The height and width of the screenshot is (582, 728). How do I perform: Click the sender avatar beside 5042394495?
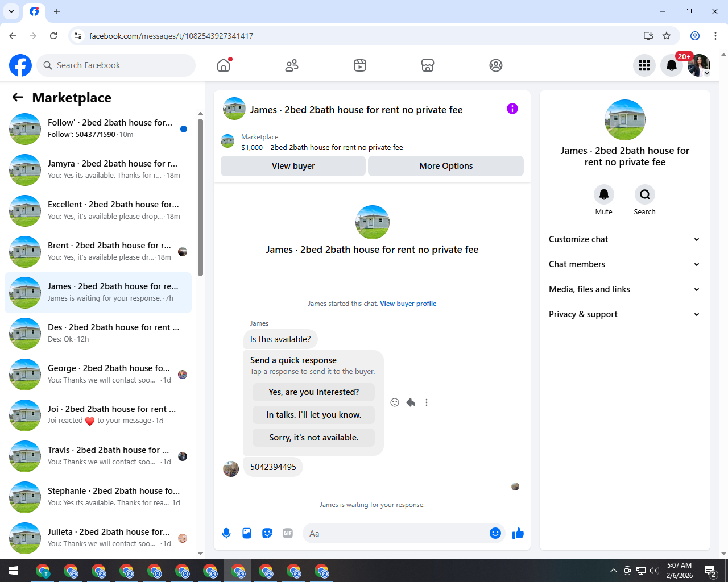231,469
